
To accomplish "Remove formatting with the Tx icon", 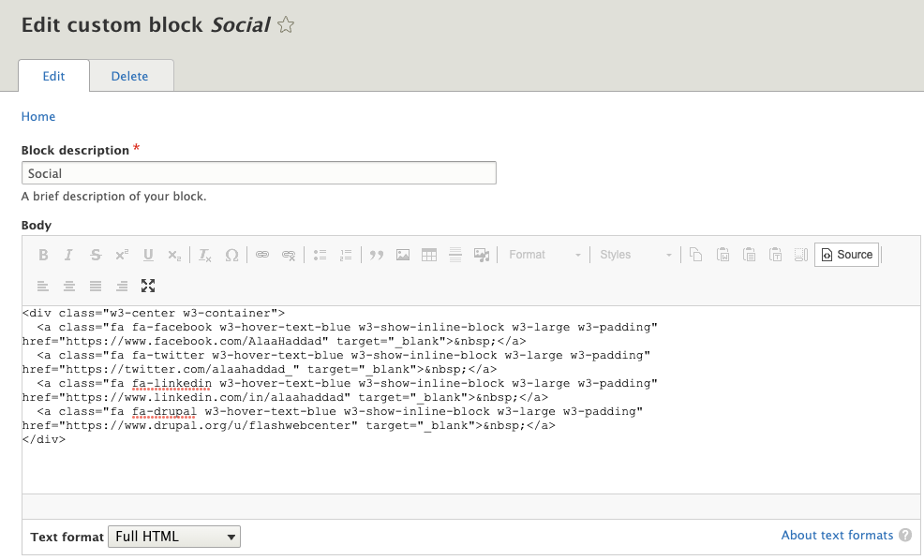I will (205, 255).
